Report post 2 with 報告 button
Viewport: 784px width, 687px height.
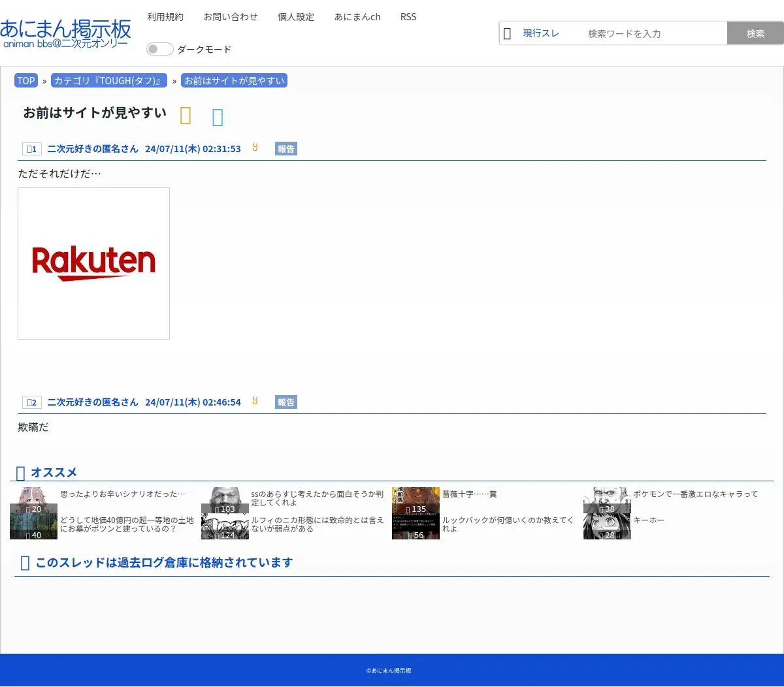point(286,402)
